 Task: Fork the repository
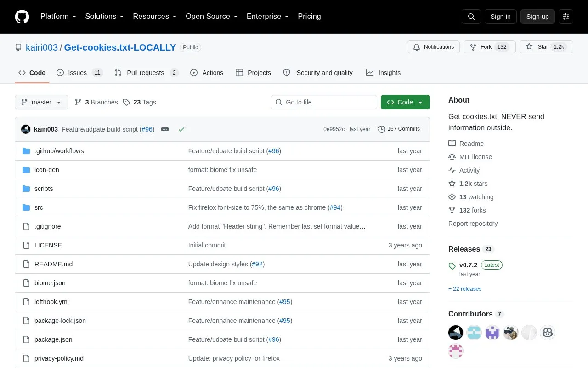click(490, 47)
